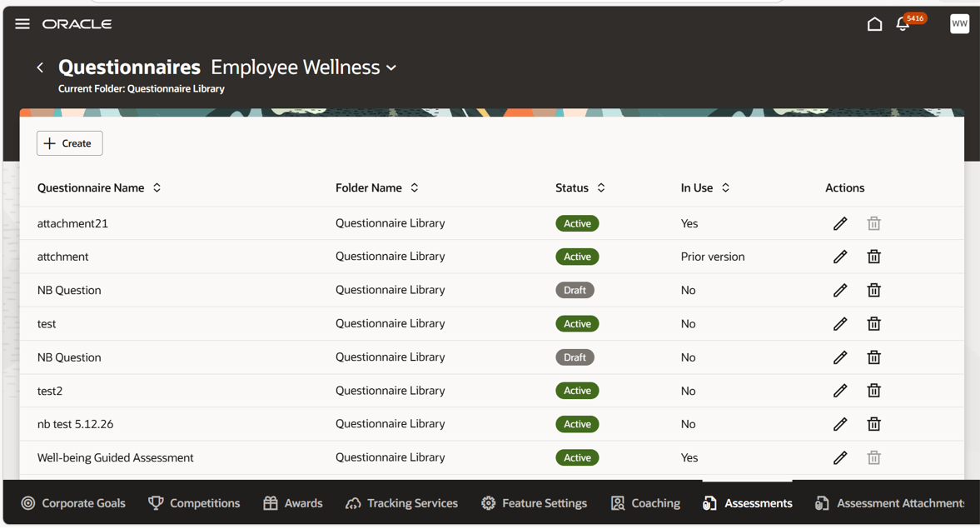The image size is (980, 529).
Task: Edit the test questionnaire
Action: click(x=840, y=323)
